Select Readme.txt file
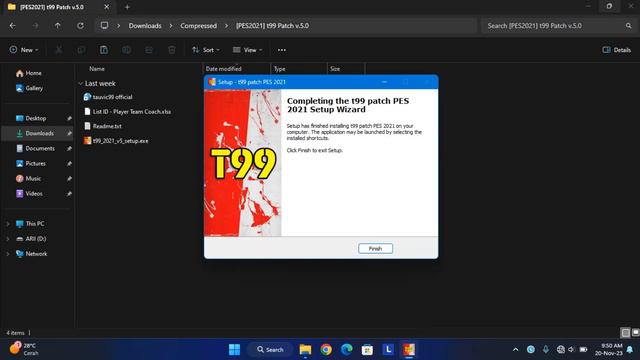 [x=103, y=126]
